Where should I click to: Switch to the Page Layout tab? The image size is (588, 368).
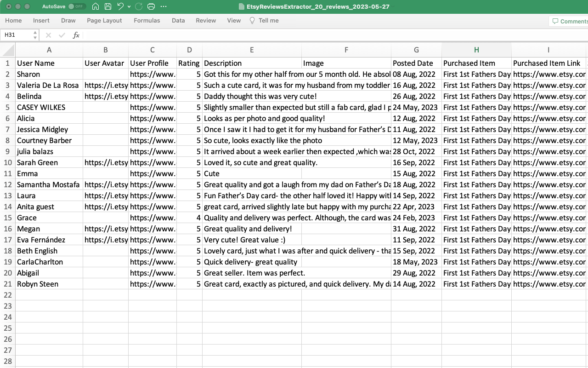point(104,20)
